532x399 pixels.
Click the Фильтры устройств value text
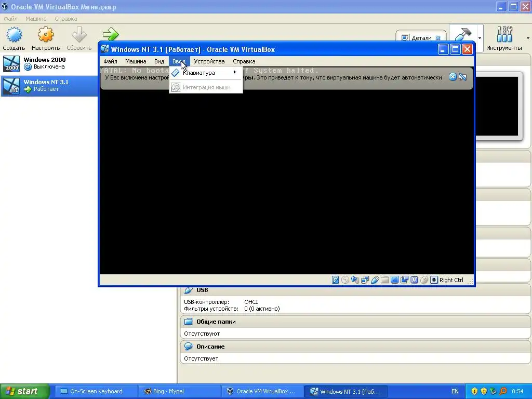262,309
